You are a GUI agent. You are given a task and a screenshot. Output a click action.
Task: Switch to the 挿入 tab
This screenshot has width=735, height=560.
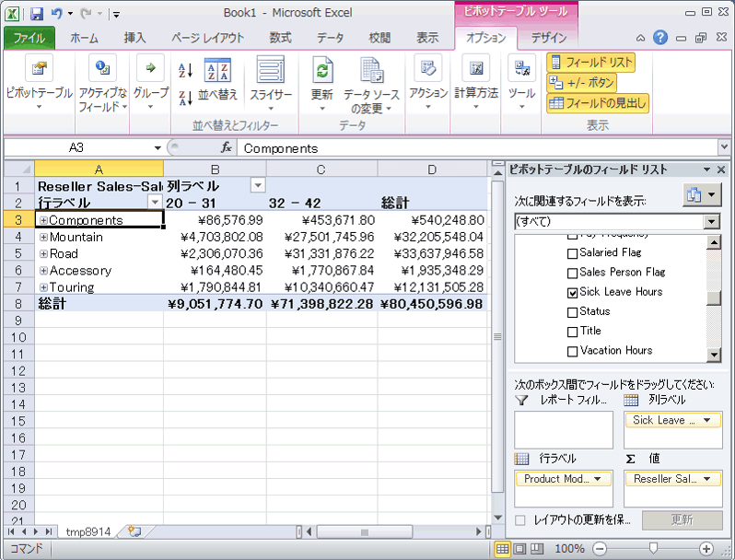pyautogui.click(x=135, y=38)
